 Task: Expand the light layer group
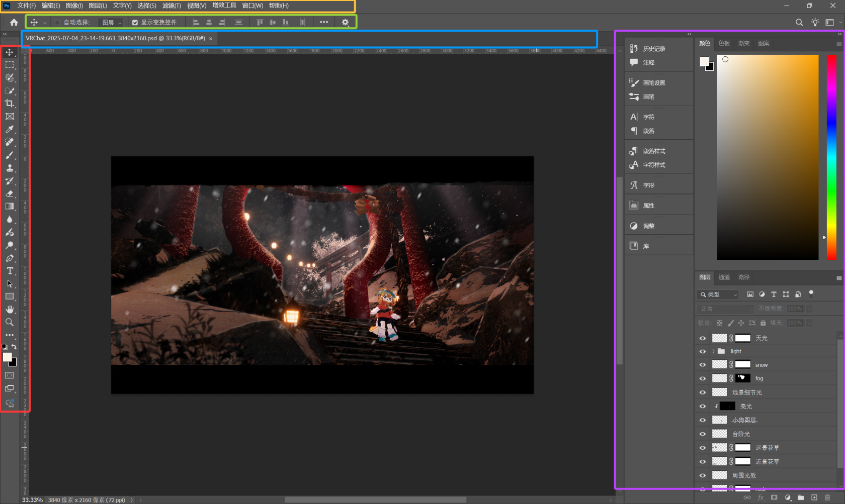[x=713, y=351]
